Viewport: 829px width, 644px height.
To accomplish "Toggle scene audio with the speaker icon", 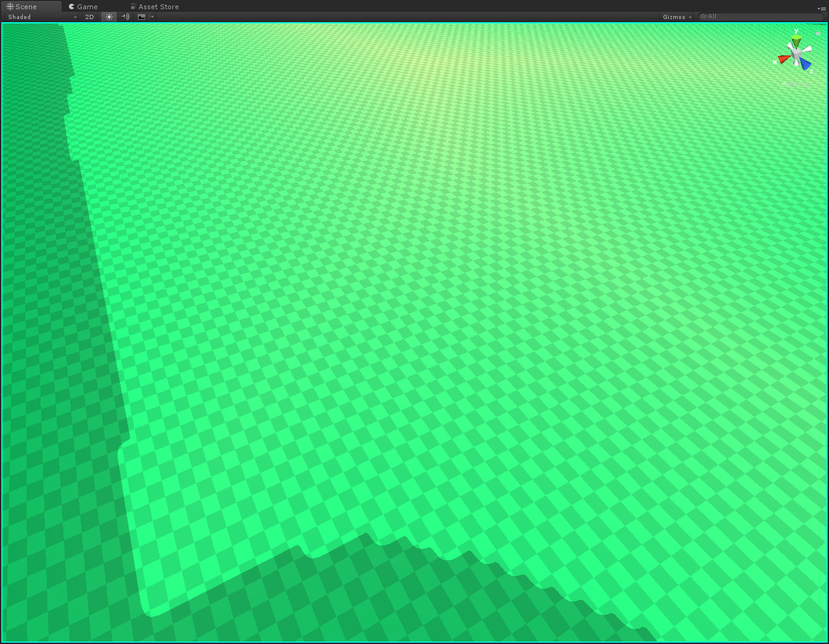I will [x=125, y=17].
